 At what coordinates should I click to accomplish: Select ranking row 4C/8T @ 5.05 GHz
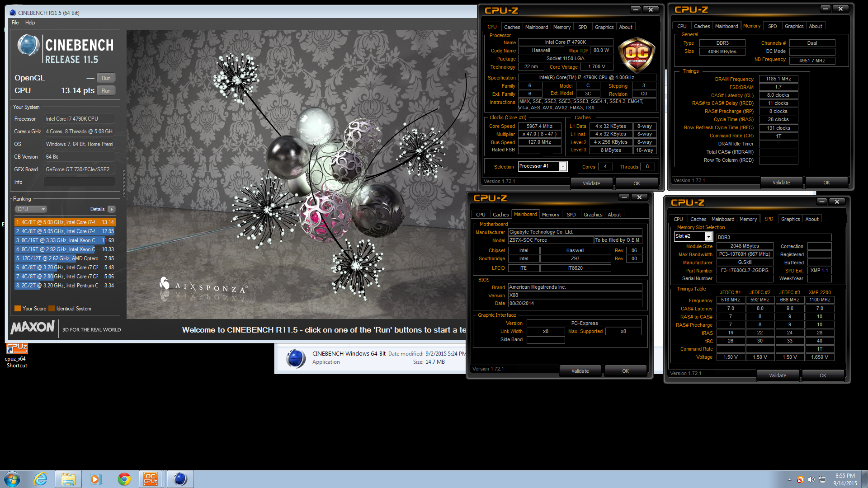click(x=65, y=231)
